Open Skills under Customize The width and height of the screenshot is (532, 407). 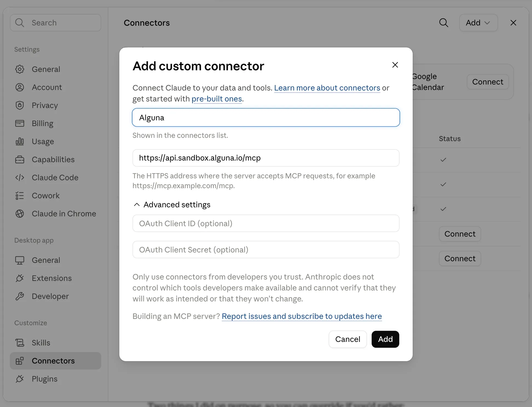(x=56, y=343)
